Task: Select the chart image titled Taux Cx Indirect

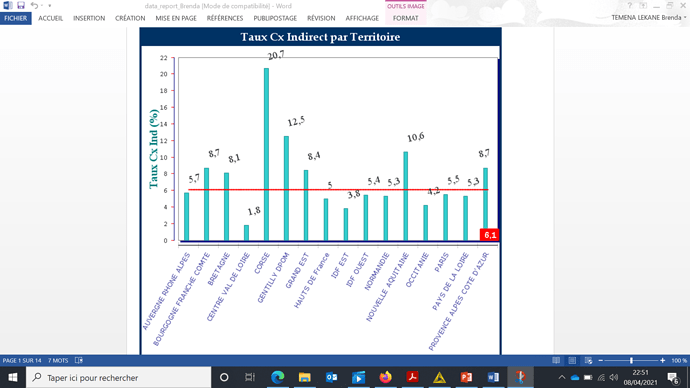Action: pos(320,191)
